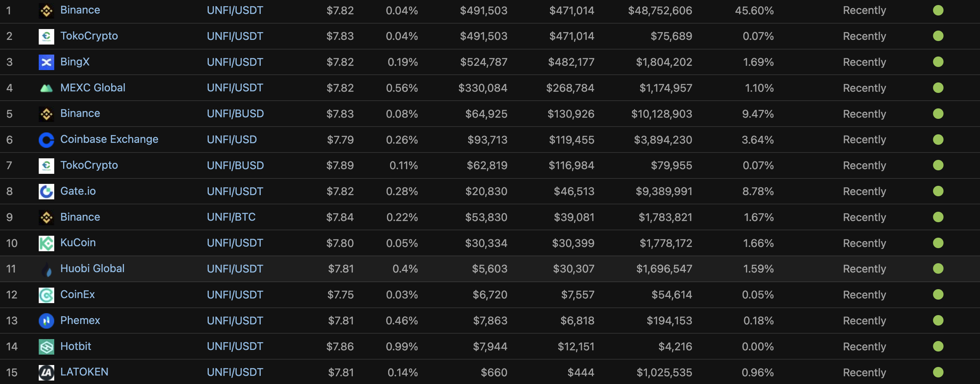Click the MEXC Global mountain logo
Viewport: 980px width, 384px height.
(x=46, y=88)
